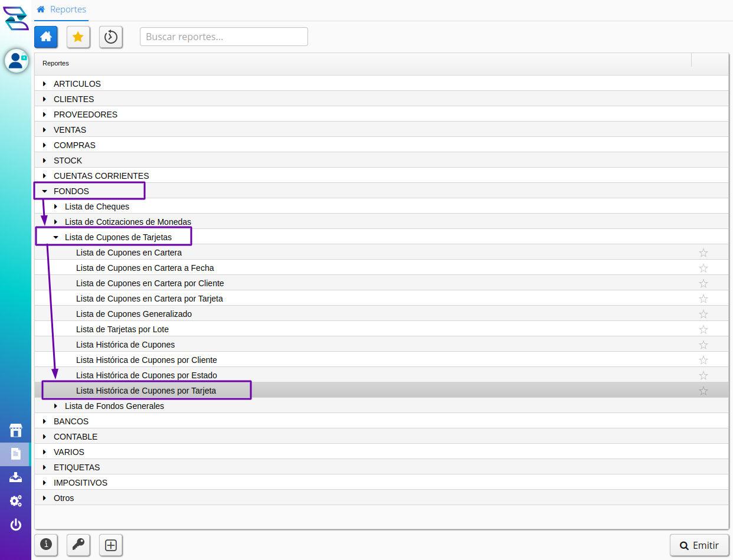
Task: Expand CUENTAS CORRIENTES category arrow
Action: click(x=44, y=176)
